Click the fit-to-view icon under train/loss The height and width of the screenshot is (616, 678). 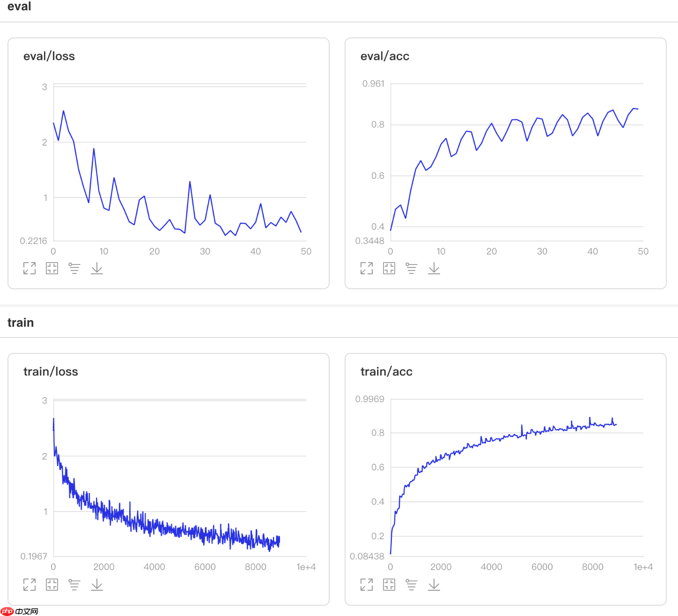(x=52, y=584)
